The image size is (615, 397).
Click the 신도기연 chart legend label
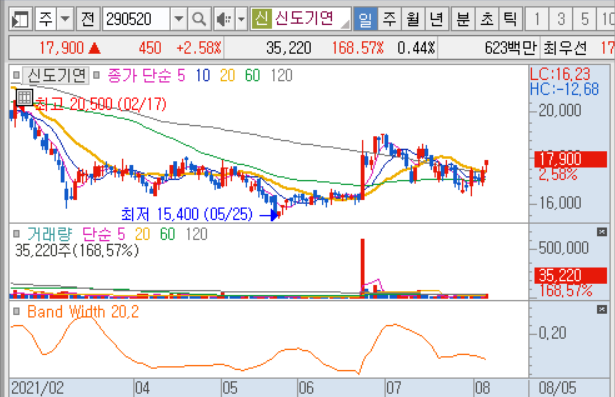coord(56,75)
